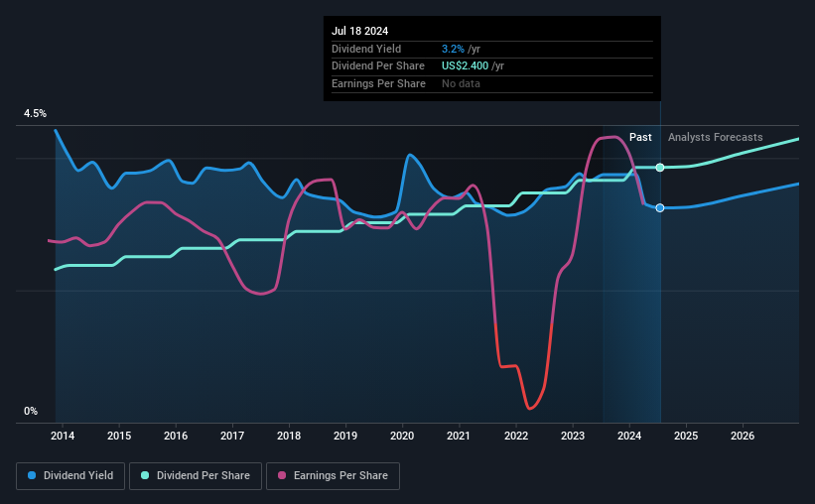815x504 pixels.
Task: Click the 2015 x-axis label
Action: click(x=119, y=436)
